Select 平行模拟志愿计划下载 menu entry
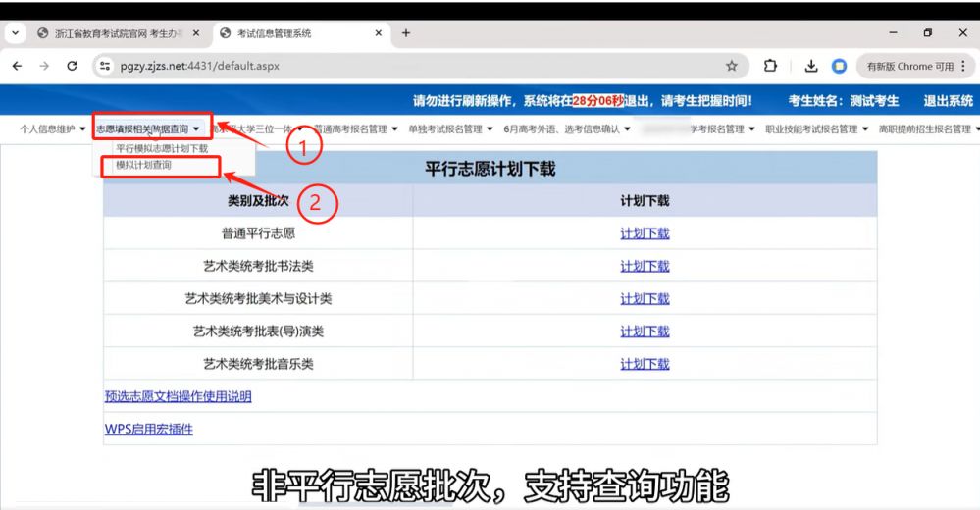980x510 pixels. 162,149
